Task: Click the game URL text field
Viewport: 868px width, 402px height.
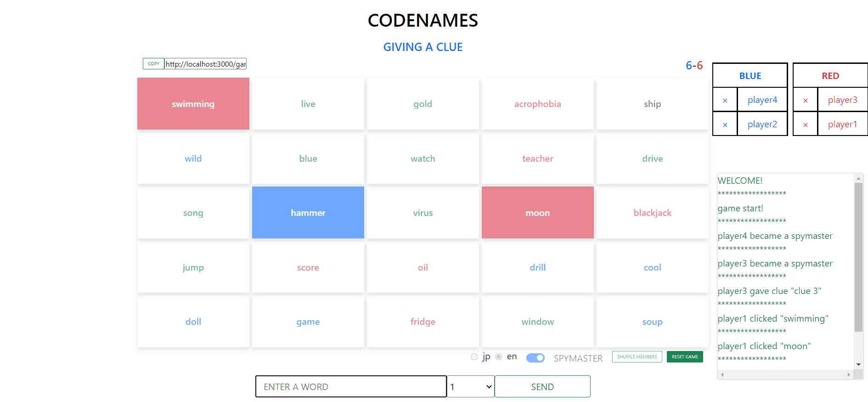Action: [206, 64]
